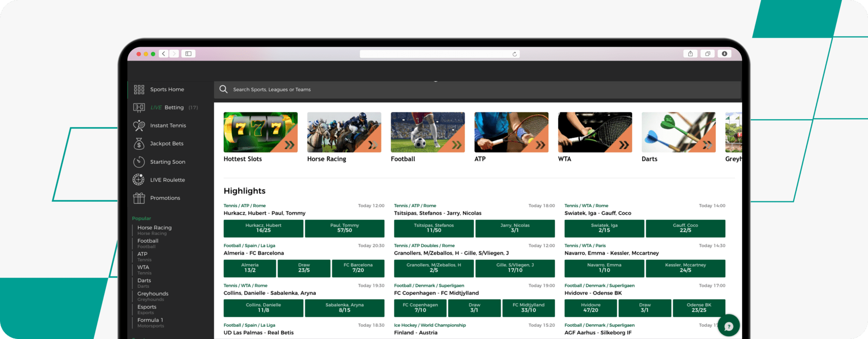This screenshot has width=868, height=339.
Task: Open Horse Racing thumbnail card
Action: pyautogui.click(x=344, y=132)
